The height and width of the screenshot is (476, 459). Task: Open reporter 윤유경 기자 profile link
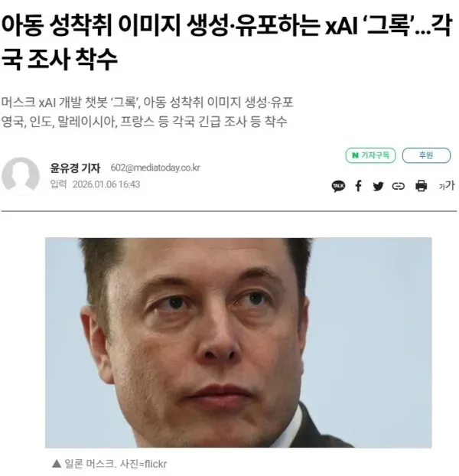pos(75,168)
